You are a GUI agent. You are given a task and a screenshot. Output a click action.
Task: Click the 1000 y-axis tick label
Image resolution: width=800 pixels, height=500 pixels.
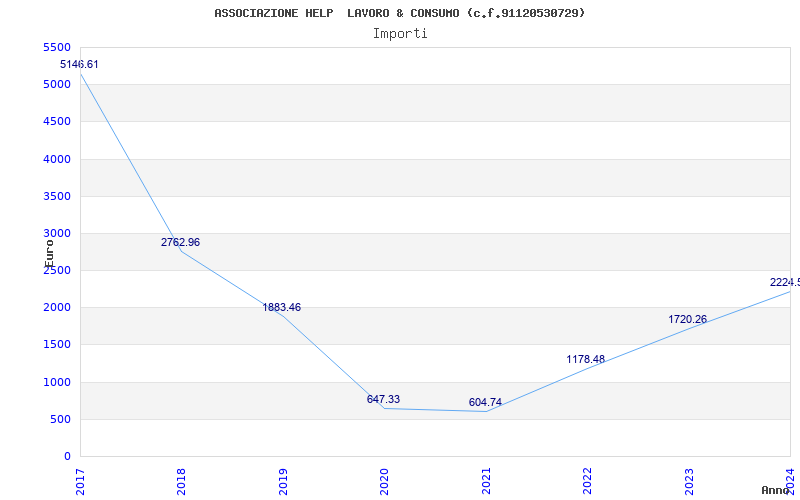[57, 383]
